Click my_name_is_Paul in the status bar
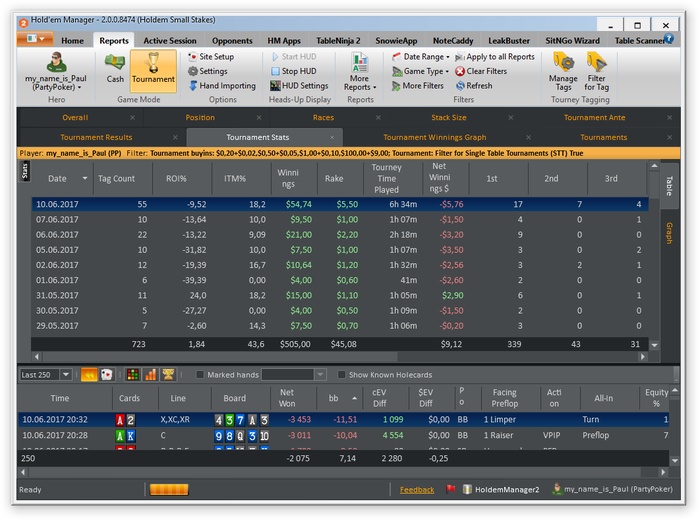700x520 pixels. [x=612, y=489]
